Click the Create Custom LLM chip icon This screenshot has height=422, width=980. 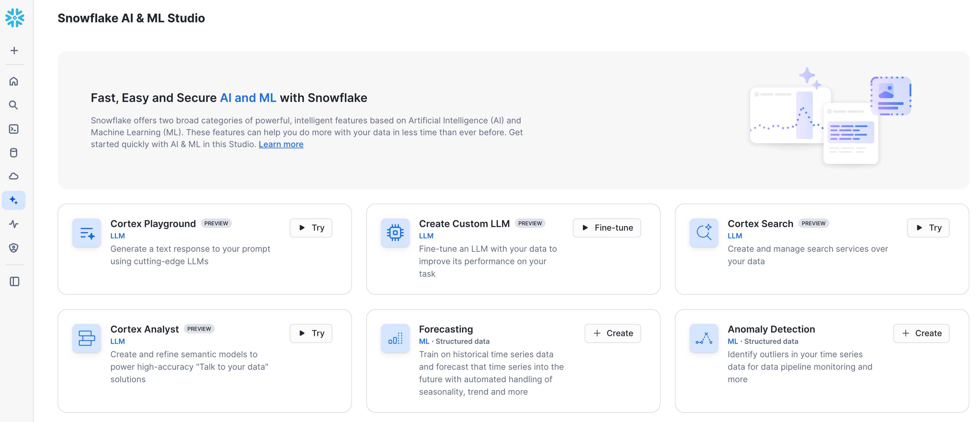(395, 233)
